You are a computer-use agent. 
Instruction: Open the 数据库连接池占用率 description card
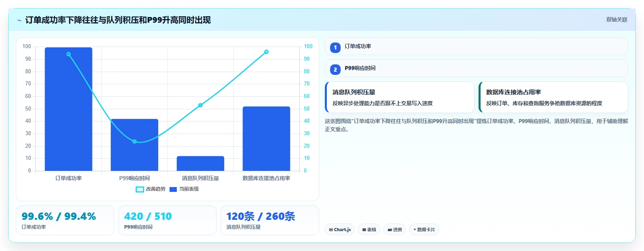point(554,97)
